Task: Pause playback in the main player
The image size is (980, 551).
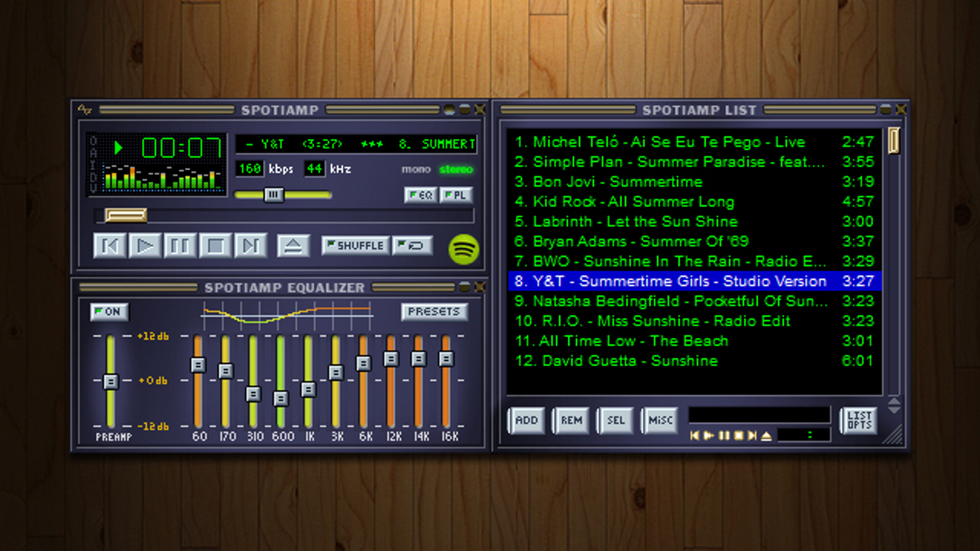Action: [180, 246]
